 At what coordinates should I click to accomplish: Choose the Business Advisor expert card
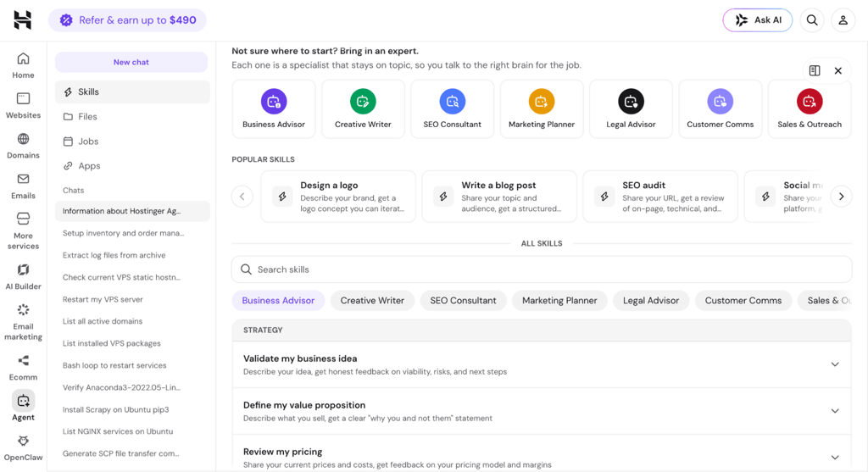tap(274, 109)
